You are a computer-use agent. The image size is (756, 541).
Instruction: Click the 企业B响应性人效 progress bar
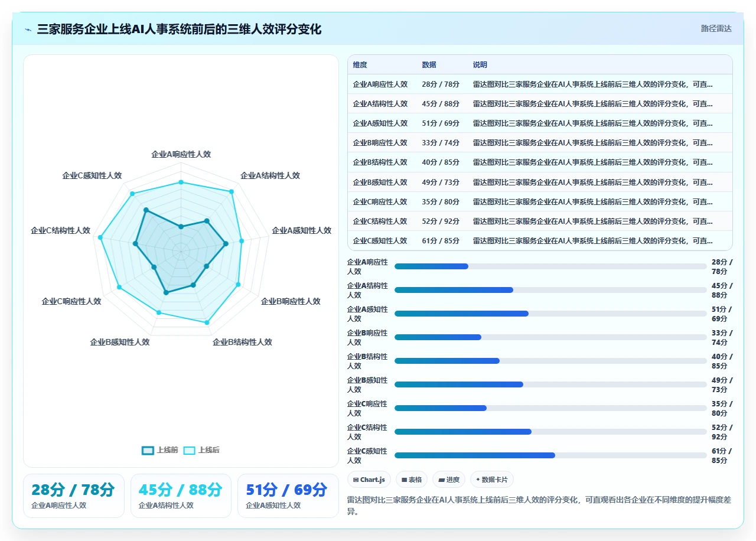click(550, 337)
